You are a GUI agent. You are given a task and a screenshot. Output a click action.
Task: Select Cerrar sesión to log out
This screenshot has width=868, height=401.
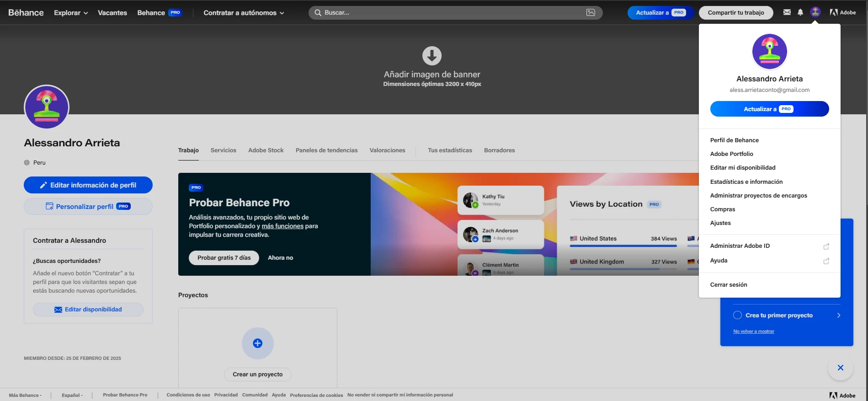coord(729,285)
